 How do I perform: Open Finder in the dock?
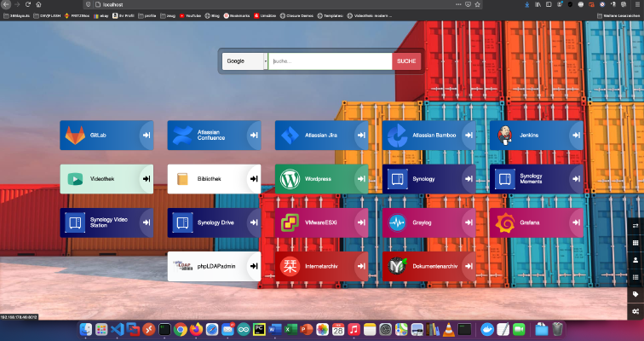coord(86,329)
